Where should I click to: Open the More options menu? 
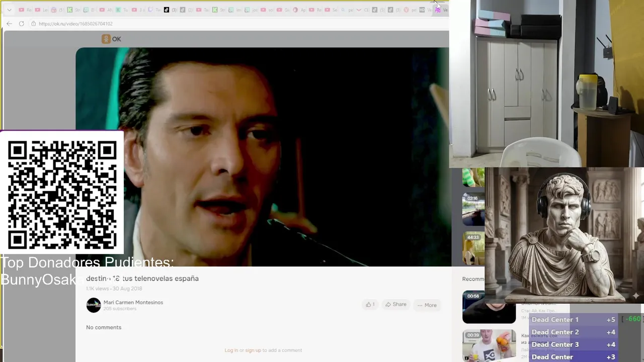pos(427,305)
